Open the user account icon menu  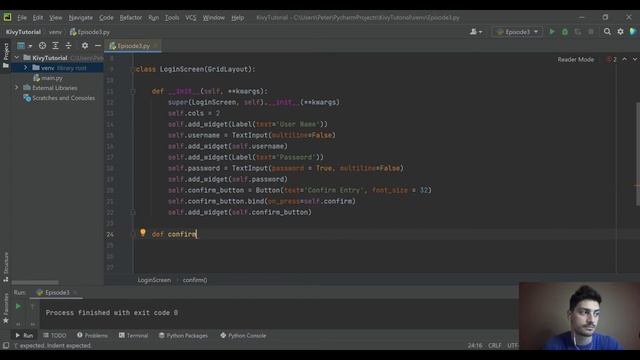point(476,32)
